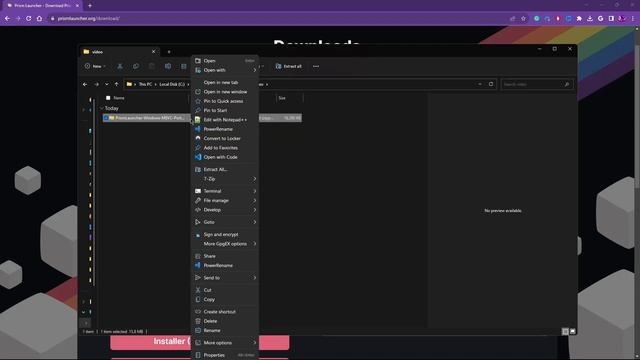Switch to details view icon in status bar
640x360 pixels.
click(565, 331)
